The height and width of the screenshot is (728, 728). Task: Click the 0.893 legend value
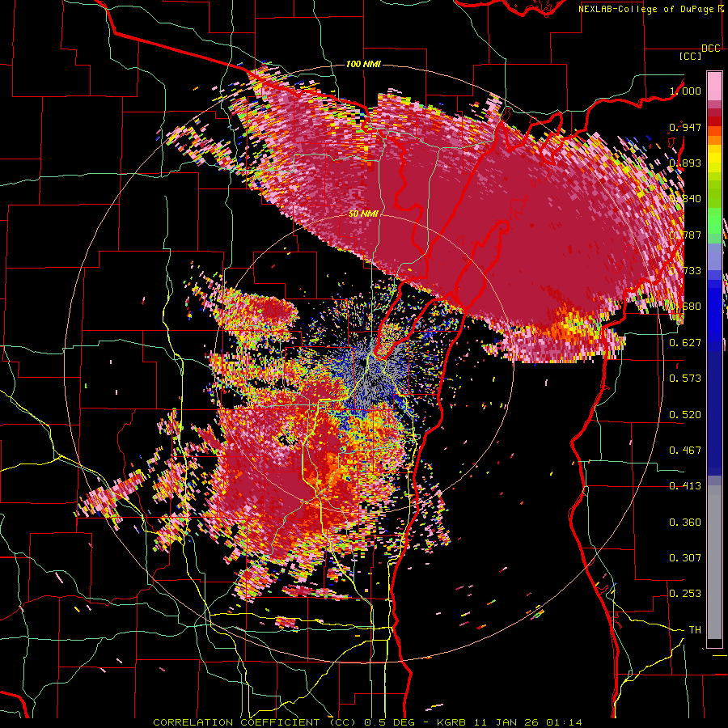(x=685, y=163)
